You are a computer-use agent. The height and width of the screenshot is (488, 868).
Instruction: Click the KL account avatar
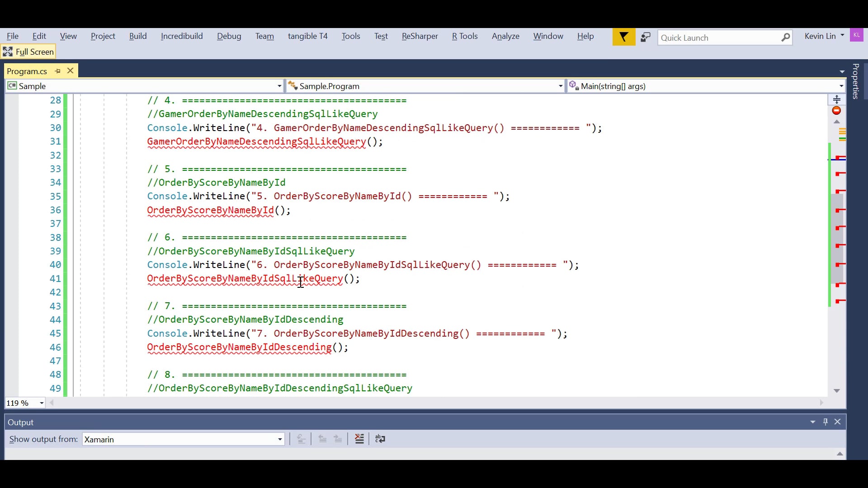[857, 35]
